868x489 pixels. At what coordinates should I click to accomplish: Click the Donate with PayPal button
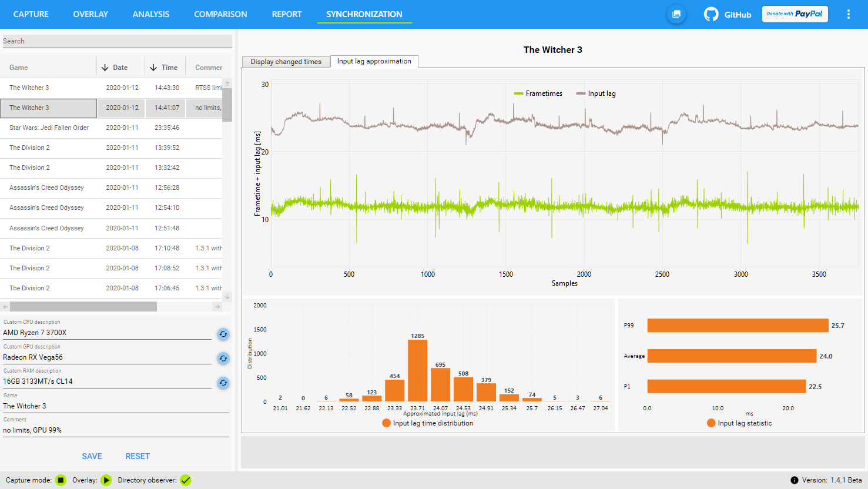tap(795, 14)
